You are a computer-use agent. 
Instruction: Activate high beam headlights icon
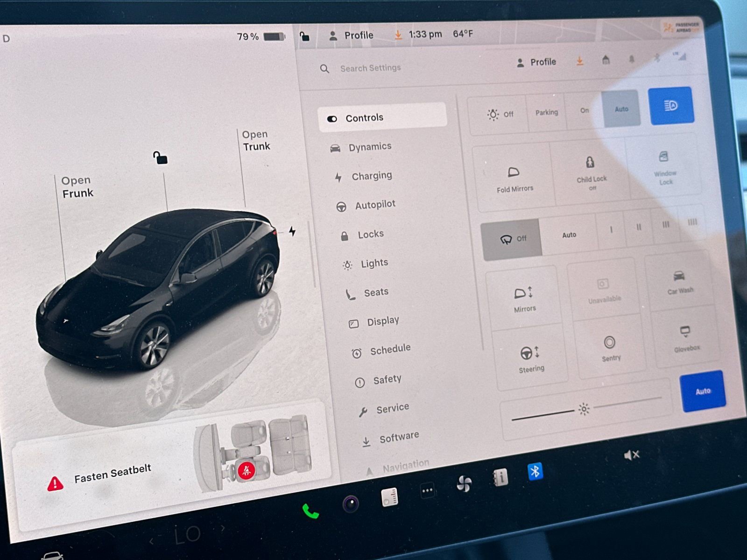point(672,106)
